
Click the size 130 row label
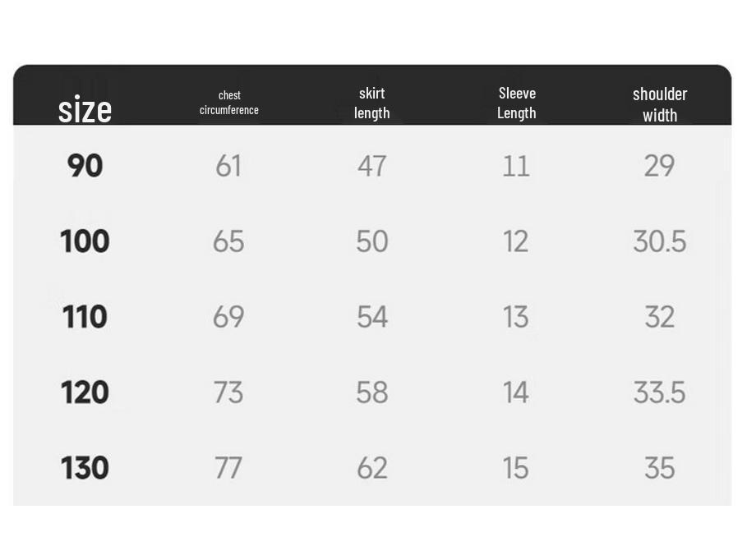click(85, 467)
